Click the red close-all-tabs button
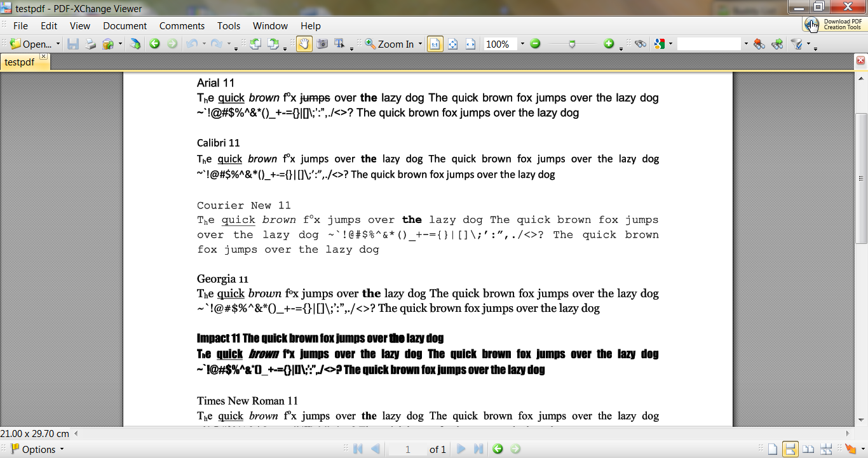This screenshot has height=458, width=868. click(860, 60)
